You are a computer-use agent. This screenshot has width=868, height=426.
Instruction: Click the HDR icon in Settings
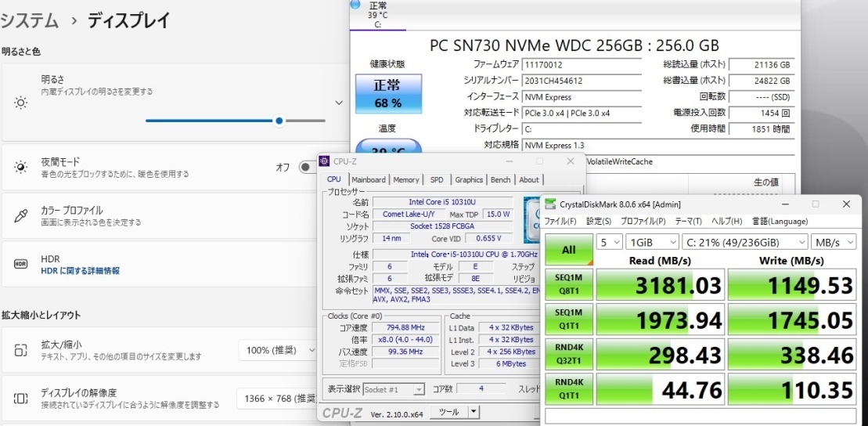[20, 264]
